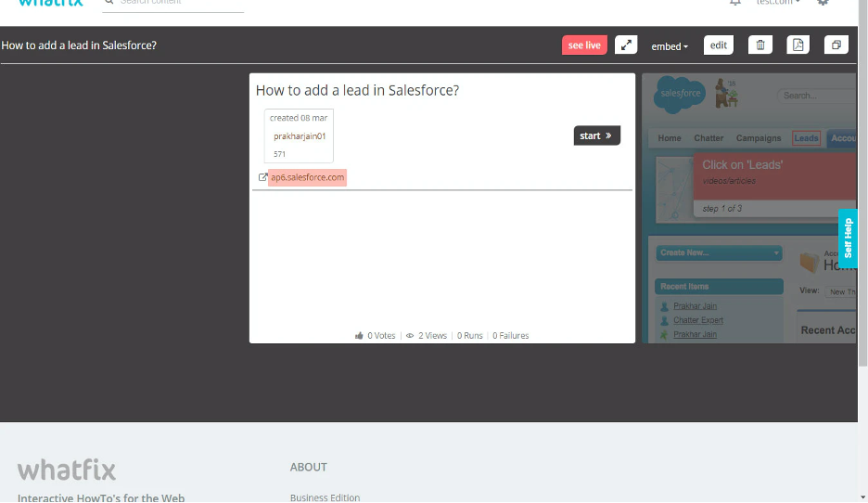Select Home tab in Salesforce preview
Image resolution: width=868 pixels, height=503 pixels.
(x=670, y=138)
